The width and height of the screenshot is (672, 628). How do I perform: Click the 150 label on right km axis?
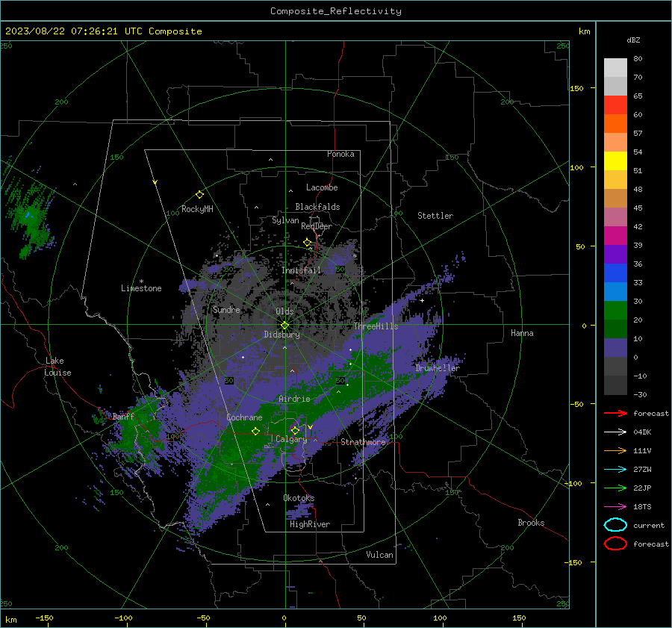coord(577,88)
